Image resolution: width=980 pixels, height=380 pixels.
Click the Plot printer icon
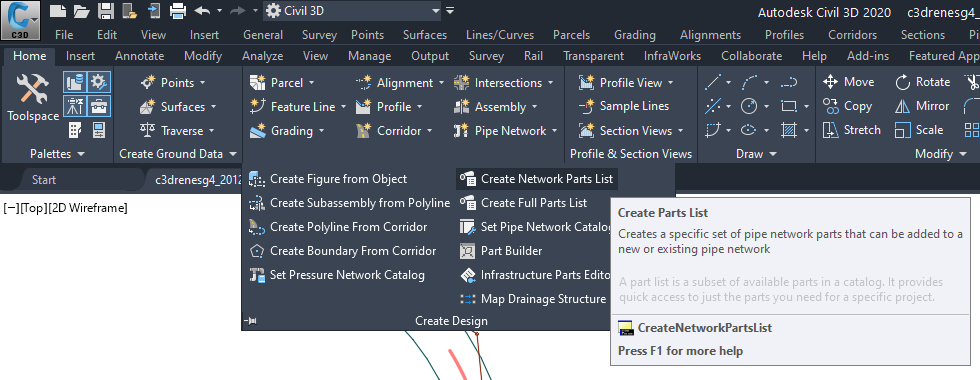pyautogui.click(x=178, y=10)
